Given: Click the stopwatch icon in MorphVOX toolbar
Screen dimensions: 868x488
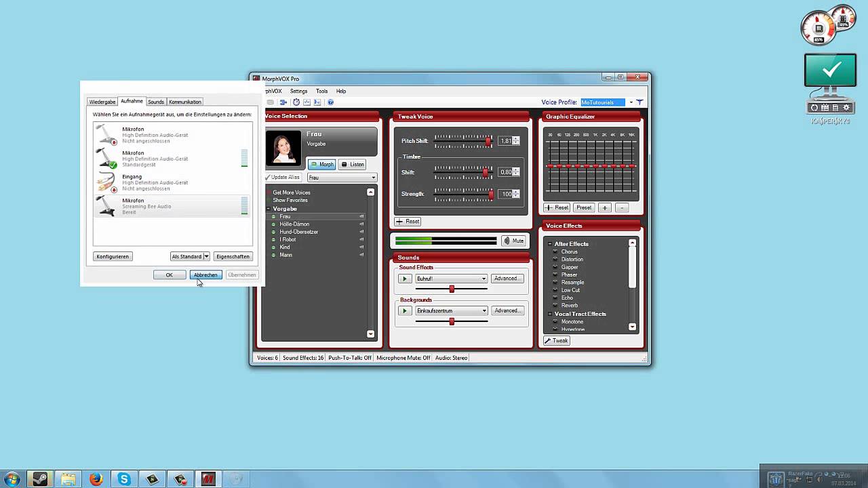Looking at the screenshot, I should coord(296,102).
